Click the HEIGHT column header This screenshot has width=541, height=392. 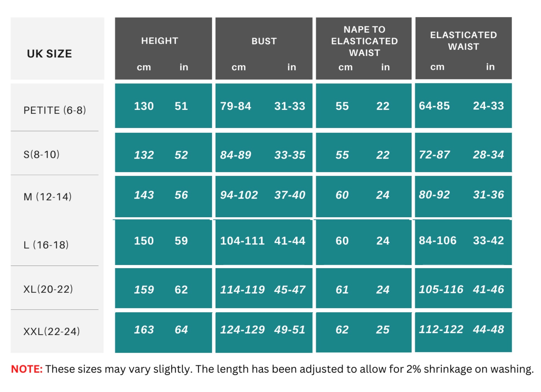pyautogui.click(x=160, y=41)
